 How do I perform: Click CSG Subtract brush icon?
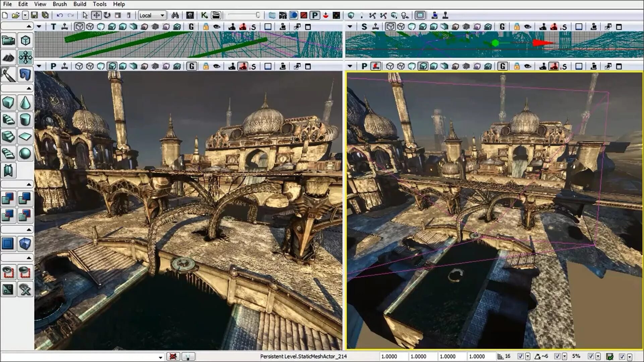[x=25, y=198]
